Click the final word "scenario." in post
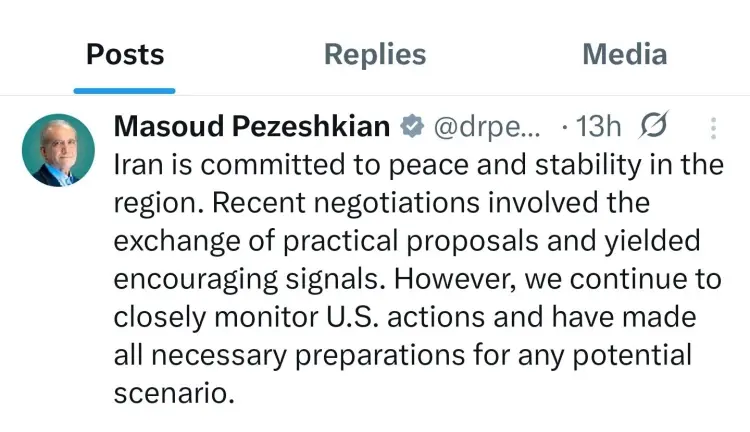Image resolution: width=750 pixels, height=432 pixels. 174,393
